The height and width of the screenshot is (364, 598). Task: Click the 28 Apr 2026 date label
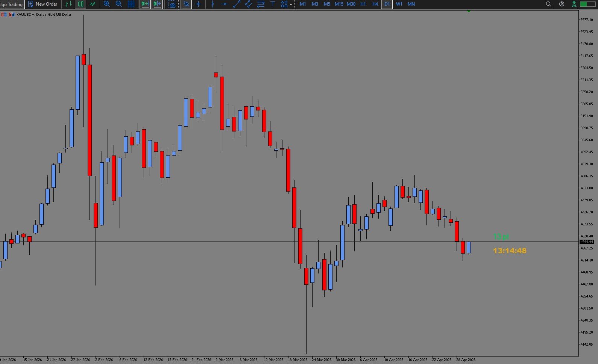[466, 360]
